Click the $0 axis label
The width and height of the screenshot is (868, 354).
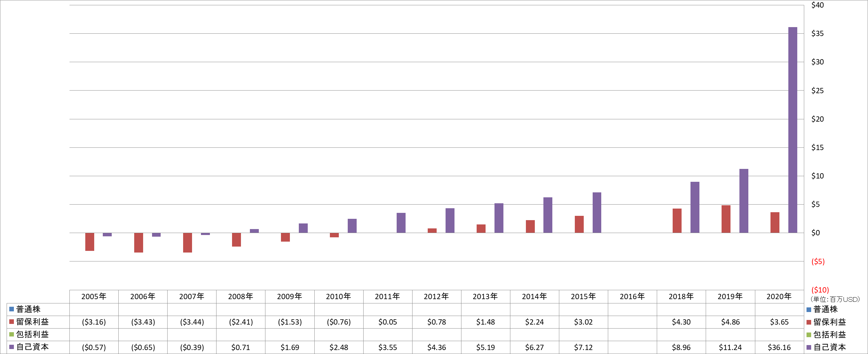(x=815, y=233)
